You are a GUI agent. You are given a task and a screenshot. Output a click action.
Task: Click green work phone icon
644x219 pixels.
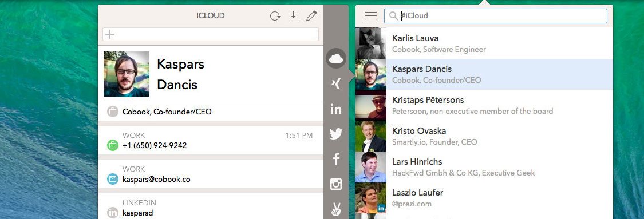click(113, 145)
